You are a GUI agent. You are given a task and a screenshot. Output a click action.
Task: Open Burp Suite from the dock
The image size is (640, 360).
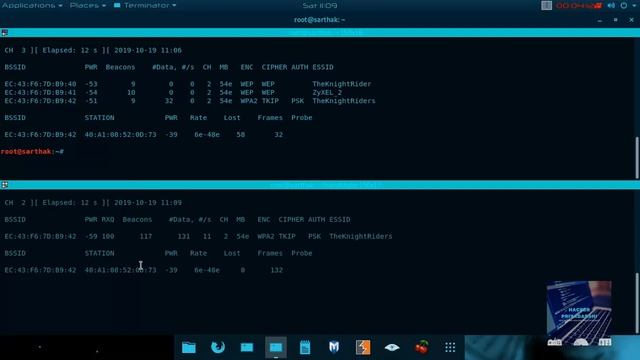pyautogui.click(x=363, y=347)
